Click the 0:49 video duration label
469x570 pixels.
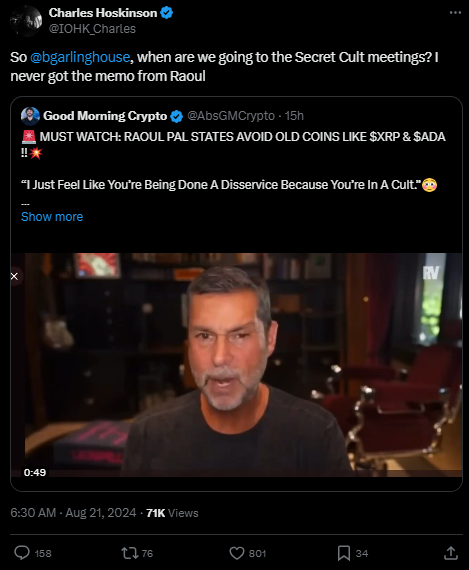tap(35, 472)
